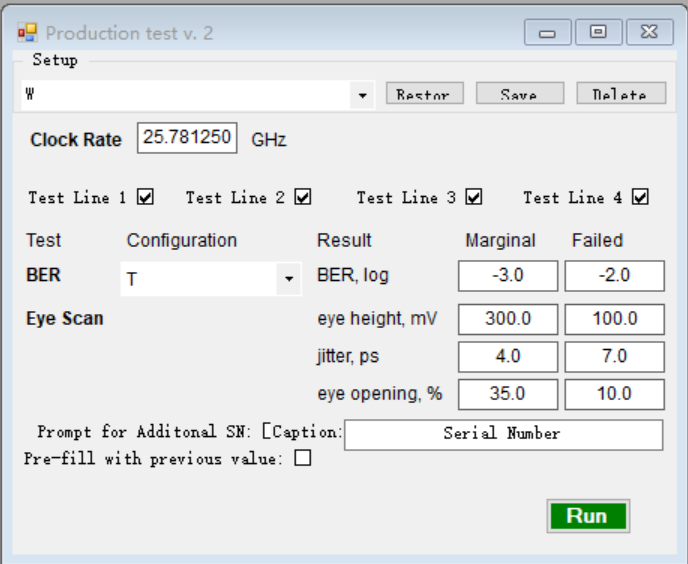Click the Production test app icon

pyautogui.click(x=26, y=33)
